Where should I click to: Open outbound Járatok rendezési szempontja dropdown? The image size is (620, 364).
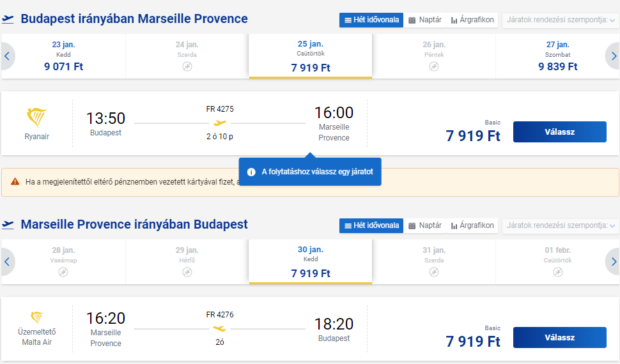(x=560, y=20)
